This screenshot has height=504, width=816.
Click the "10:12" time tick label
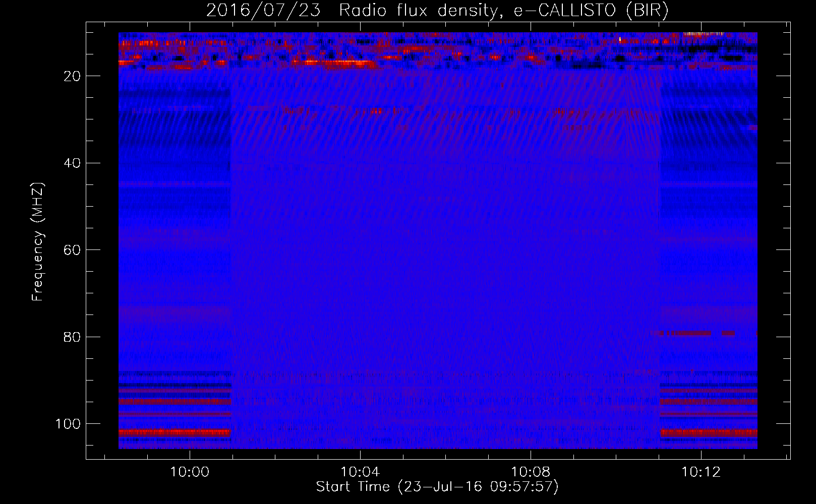(x=701, y=472)
